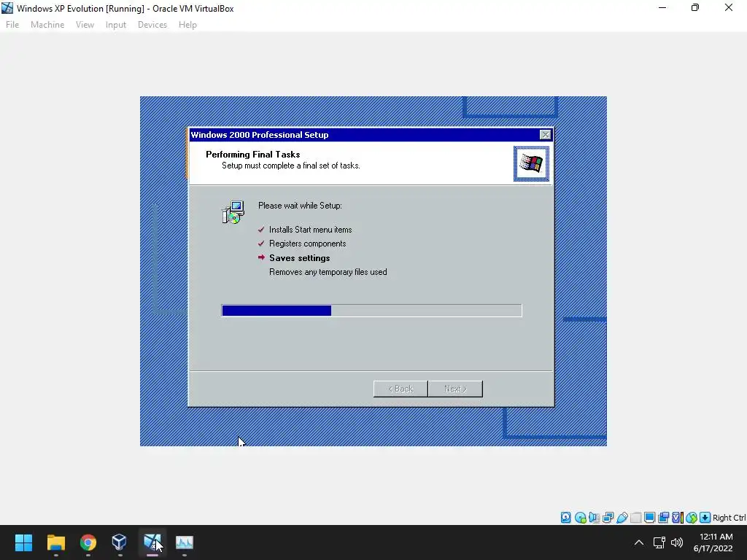Open the Windows Start button
The image size is (747, 560).
23,542
